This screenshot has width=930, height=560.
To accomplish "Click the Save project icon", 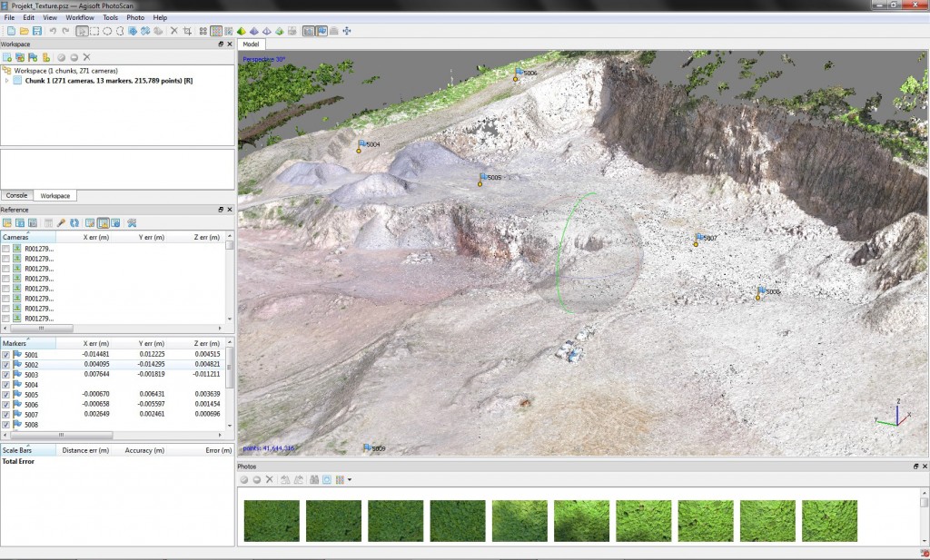I will (37, 31).
